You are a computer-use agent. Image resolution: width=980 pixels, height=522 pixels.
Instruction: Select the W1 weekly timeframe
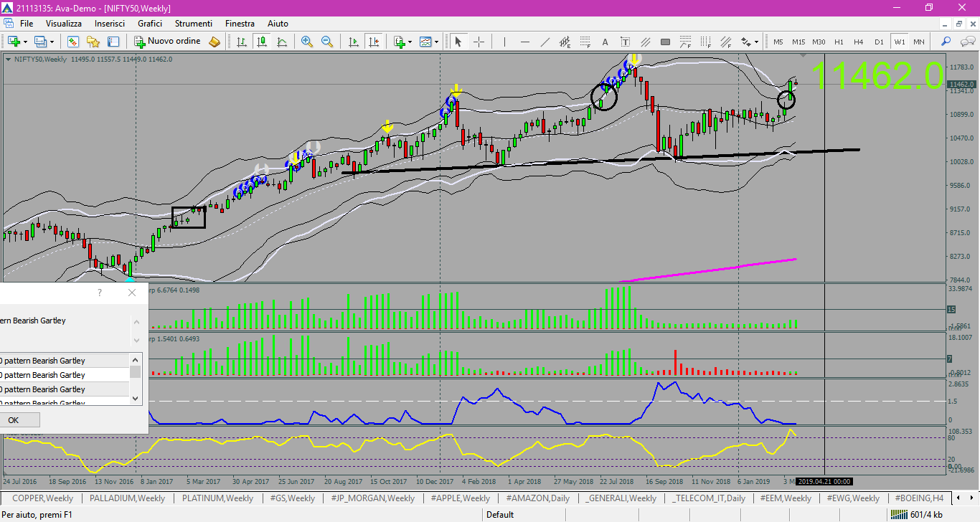tap(899, 42)
